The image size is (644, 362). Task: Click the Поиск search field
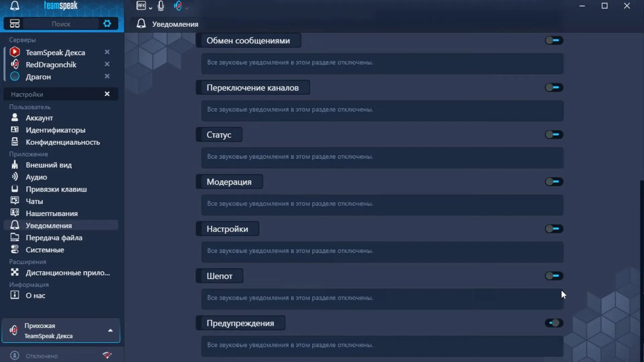[x=61, y=24]
